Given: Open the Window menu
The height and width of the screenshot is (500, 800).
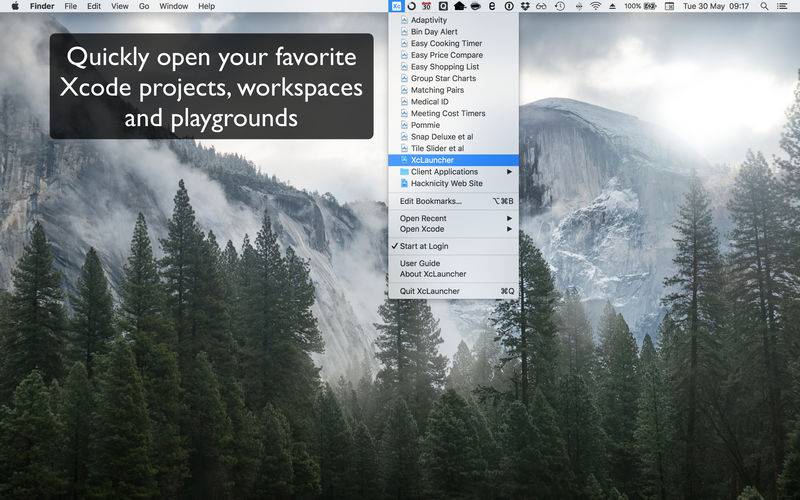Looking at the screenshot, I should click(173, 6).
